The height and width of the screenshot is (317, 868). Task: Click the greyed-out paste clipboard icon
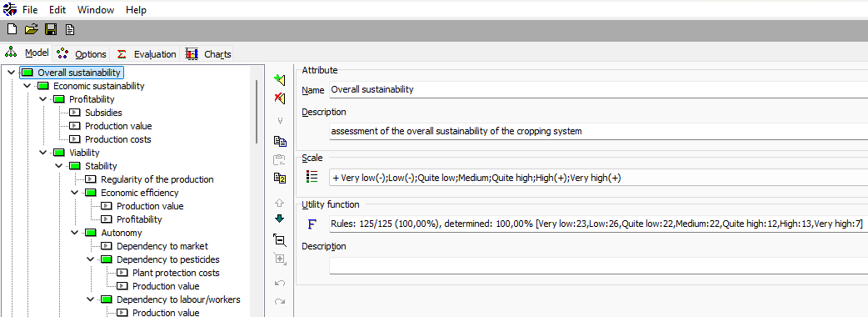(x=280, y=159)
